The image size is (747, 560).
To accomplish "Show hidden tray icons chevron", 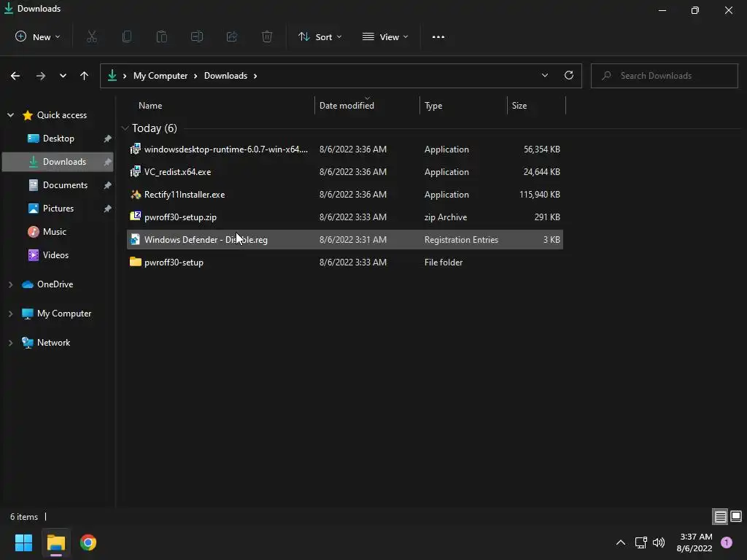I will point(621,542).
